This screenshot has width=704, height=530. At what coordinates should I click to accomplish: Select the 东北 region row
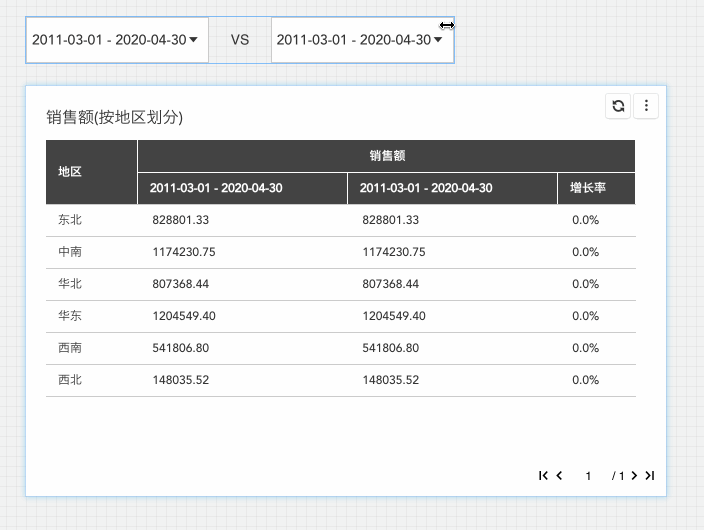click(341, 220)
